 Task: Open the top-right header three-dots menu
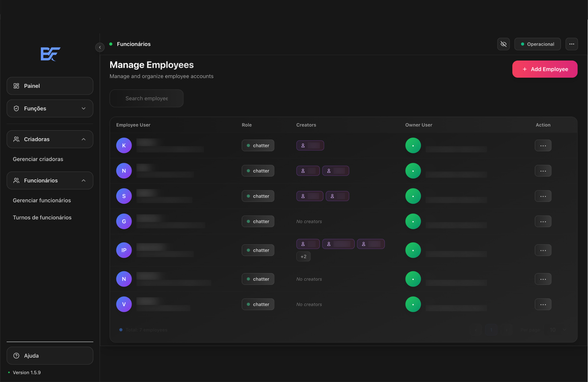tap(571, 44)
